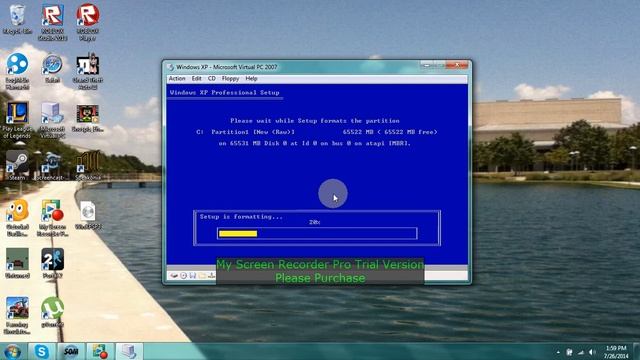
Task: Click the Virtual PC taskbar button
Action: pyautogui.click(x=129, y=351)
